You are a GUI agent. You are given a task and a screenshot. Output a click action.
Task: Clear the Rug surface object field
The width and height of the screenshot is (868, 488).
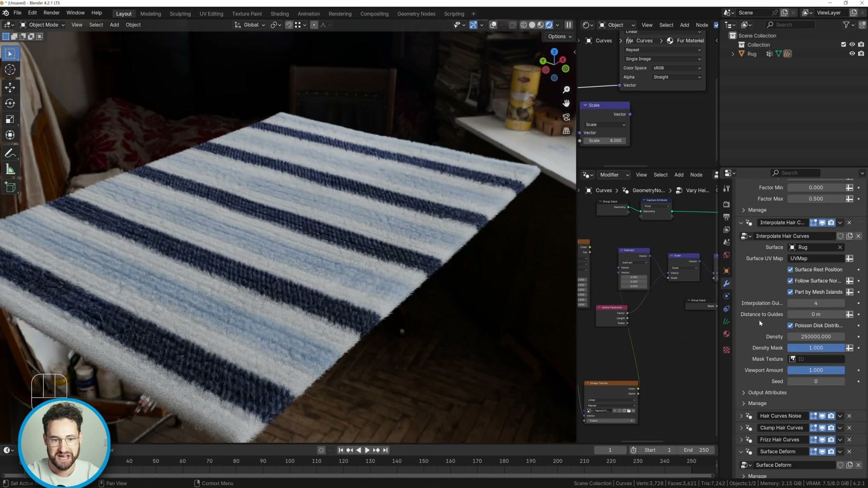[x=840, y=248]
